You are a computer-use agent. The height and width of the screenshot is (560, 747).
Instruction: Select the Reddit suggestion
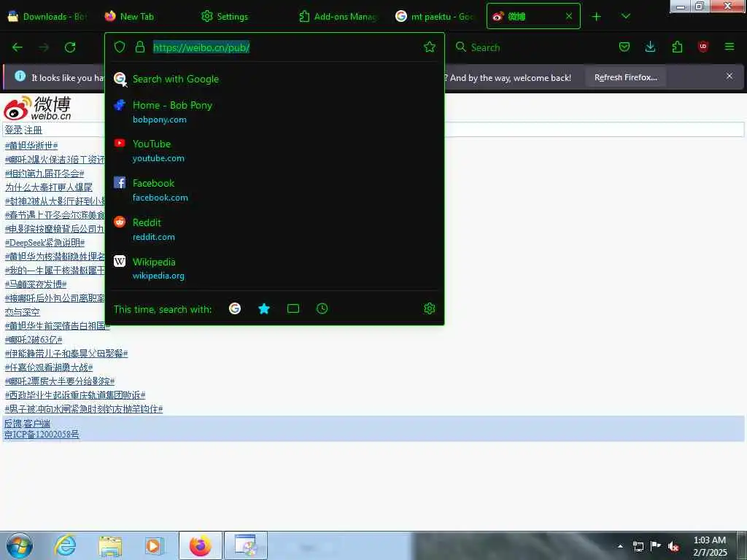[x=274, y=230]
